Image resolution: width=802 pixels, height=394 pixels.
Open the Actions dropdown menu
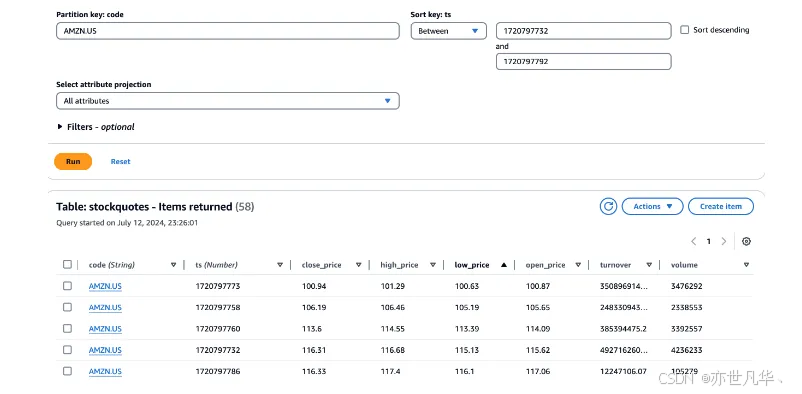tap(652, 207)
